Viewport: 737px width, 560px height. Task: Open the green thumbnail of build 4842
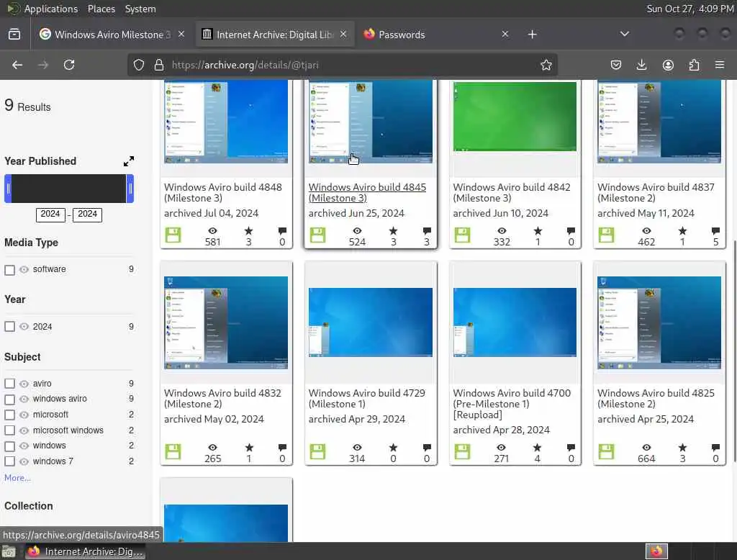click(515, 117)
